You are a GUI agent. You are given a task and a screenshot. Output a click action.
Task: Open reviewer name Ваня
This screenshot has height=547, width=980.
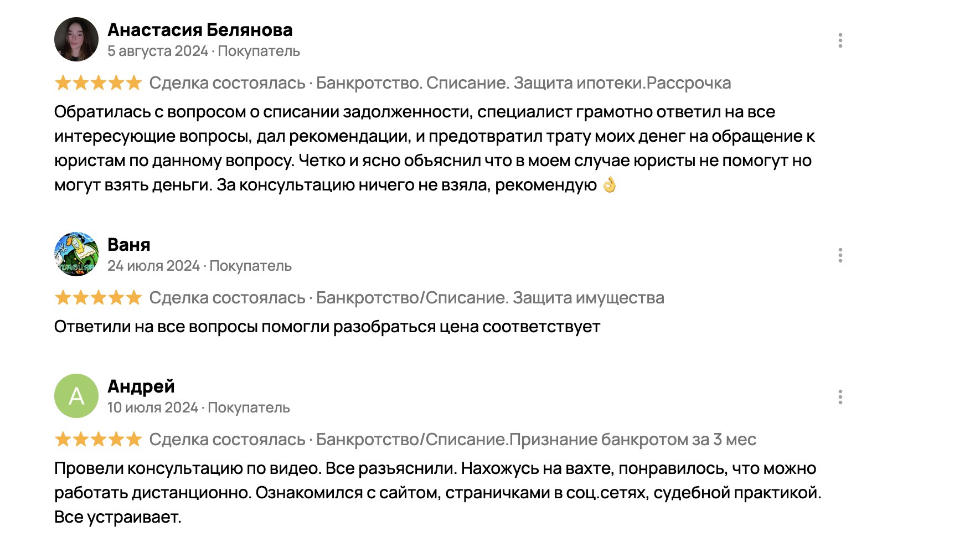coord(129,245)
